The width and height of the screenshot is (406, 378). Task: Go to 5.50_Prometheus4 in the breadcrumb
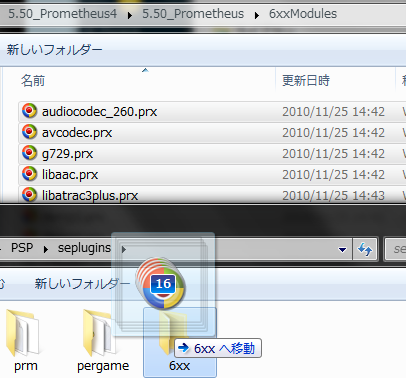coord(62,14)
